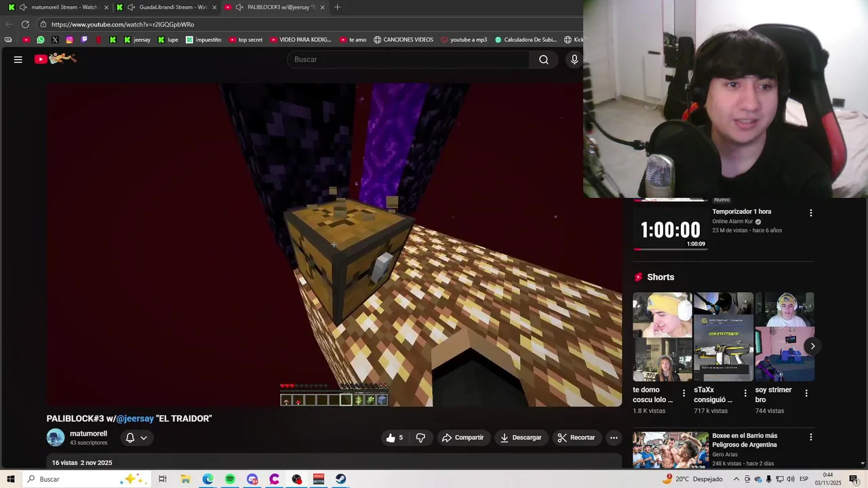
Task: Open the Twitch bookmark icon
Action: point(84,40)
